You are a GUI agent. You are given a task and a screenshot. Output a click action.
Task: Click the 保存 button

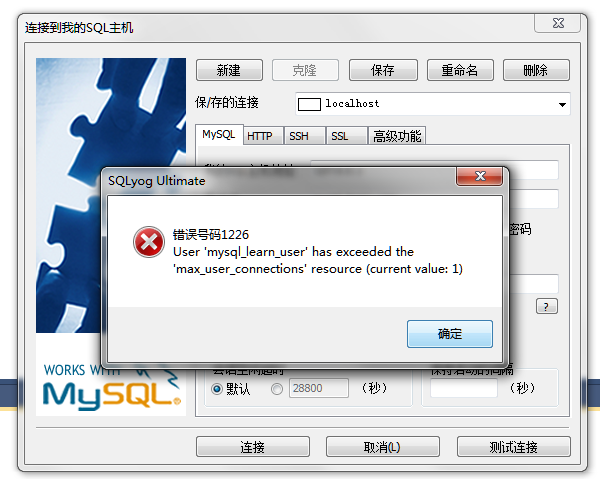383,70
